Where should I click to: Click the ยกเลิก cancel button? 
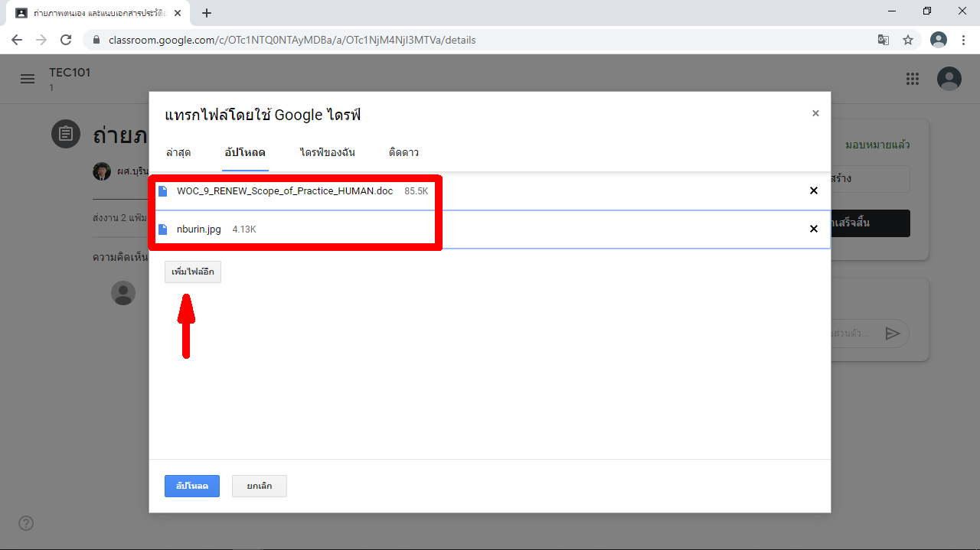coord(260,487)
